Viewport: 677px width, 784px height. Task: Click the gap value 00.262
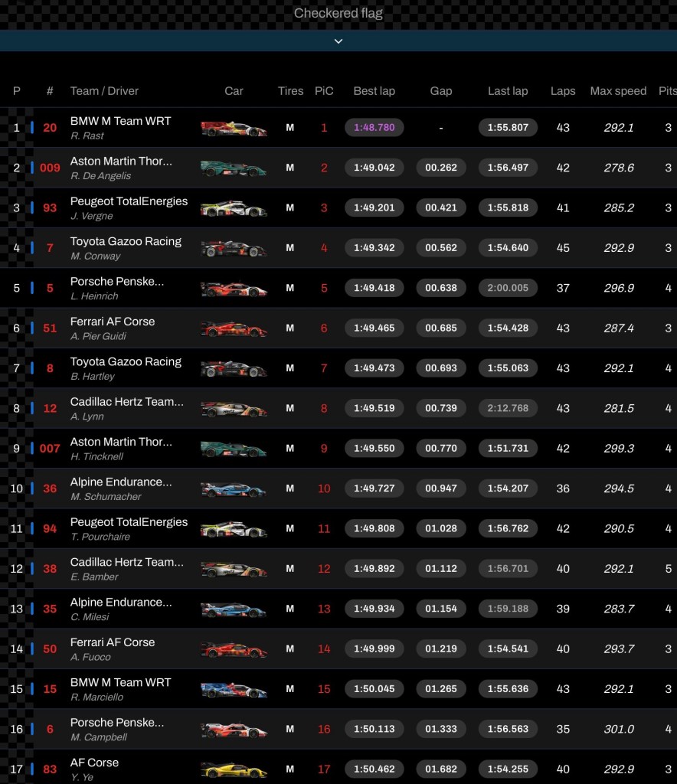441,168
